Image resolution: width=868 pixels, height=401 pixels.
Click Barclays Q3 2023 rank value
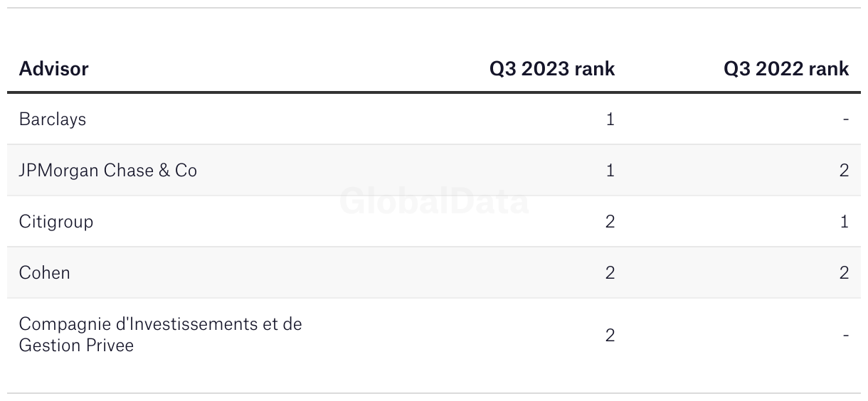coord(610,119)
